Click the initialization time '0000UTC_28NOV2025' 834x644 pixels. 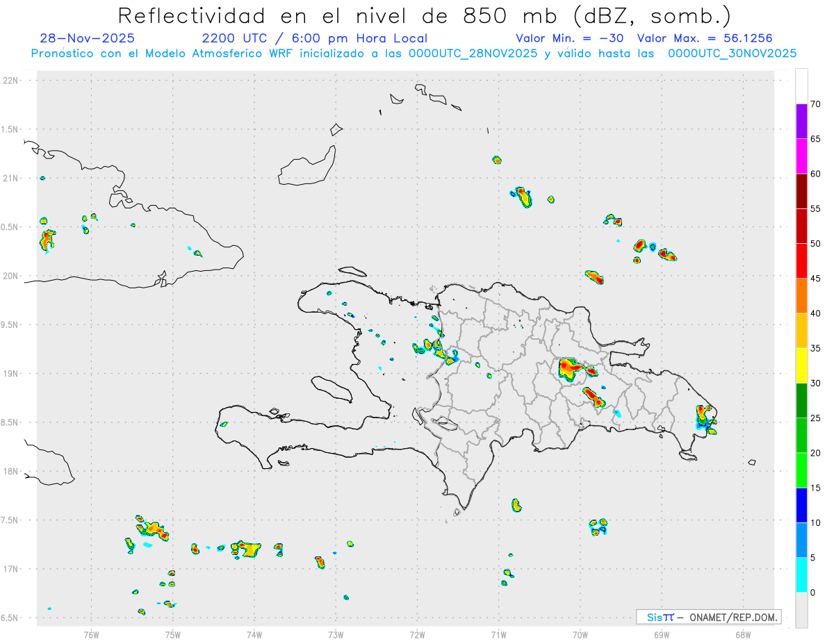473,53
